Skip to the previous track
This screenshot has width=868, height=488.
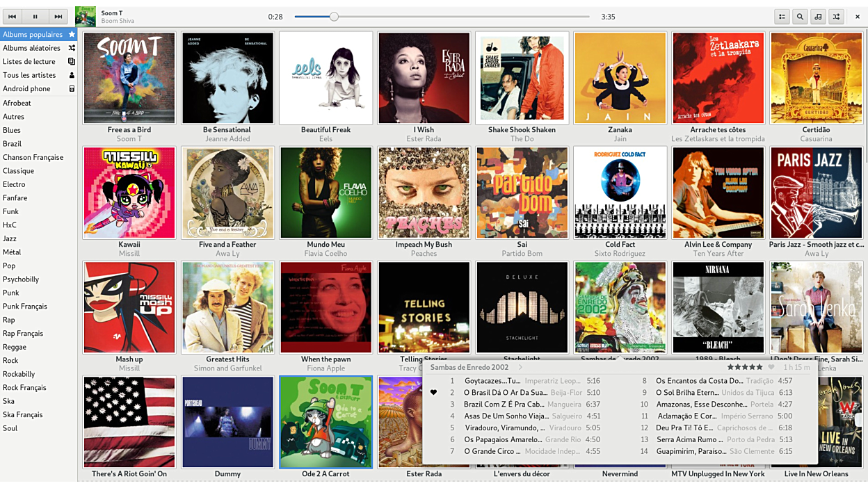12,17
